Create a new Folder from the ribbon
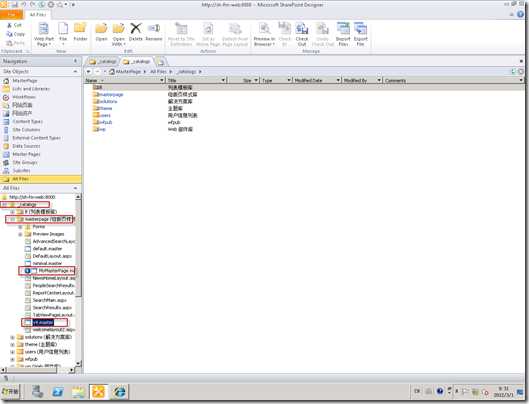The height and width of the screenshot is (404, 529). [80, 32]
